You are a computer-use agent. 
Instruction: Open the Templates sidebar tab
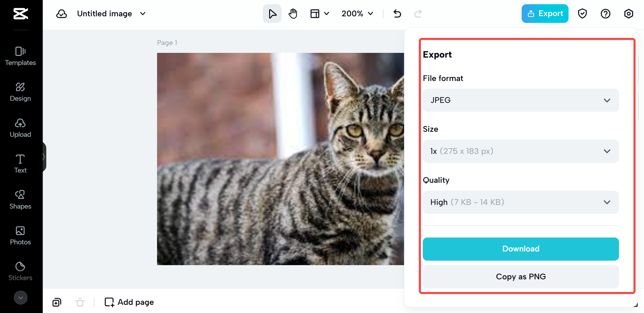click(x=21, y=56)
